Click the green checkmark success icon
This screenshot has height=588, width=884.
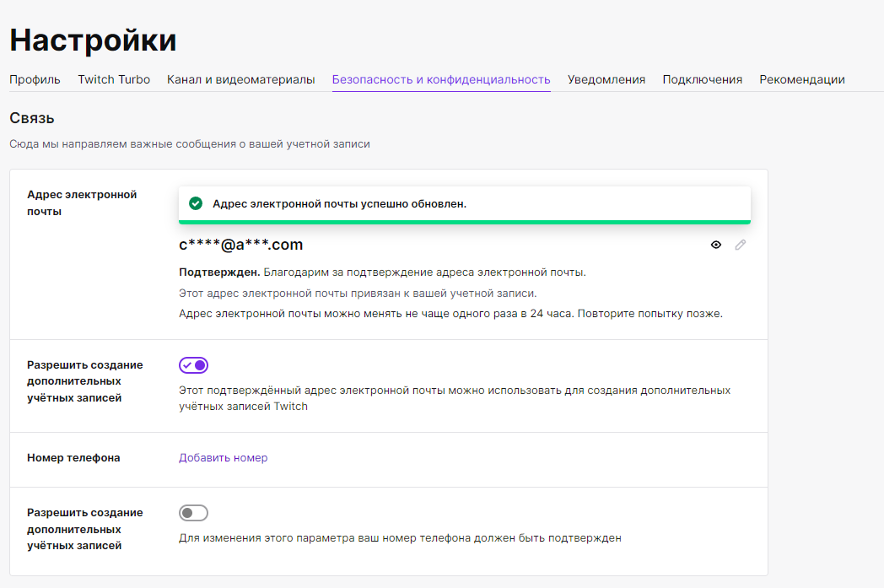click(x=196, y=203)
